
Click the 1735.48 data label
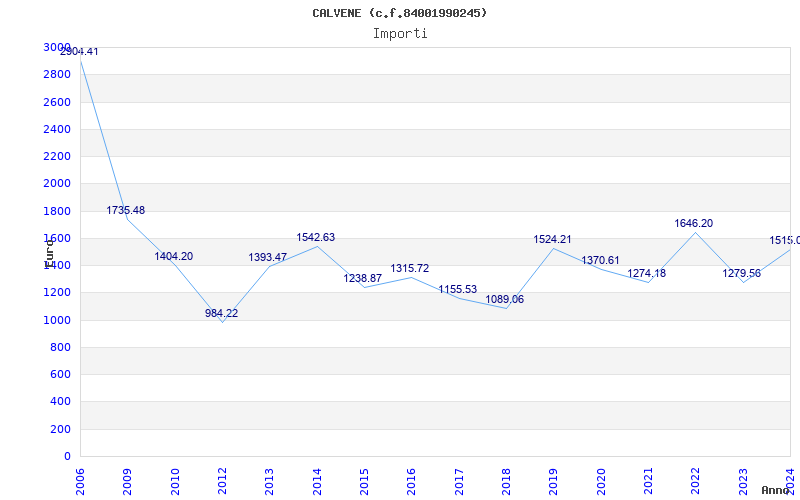point(126,210)
